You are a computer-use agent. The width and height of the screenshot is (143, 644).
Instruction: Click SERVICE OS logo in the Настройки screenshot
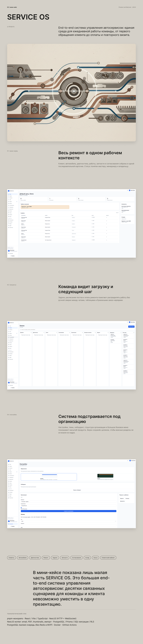11,461
